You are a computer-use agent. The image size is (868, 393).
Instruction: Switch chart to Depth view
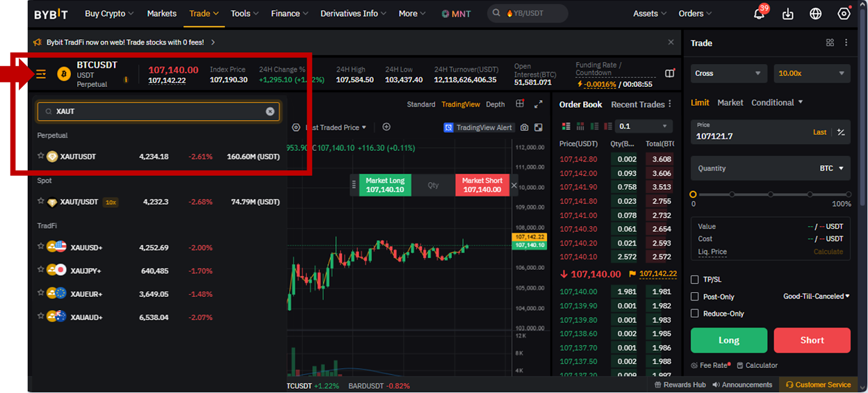(495, 104)
